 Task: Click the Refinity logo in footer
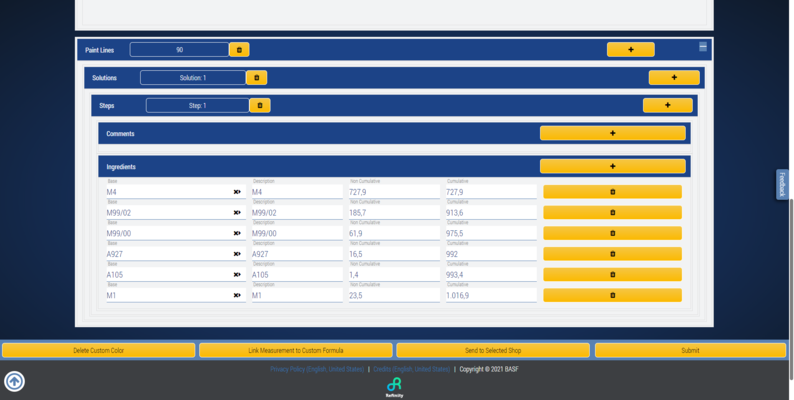tap(394, 387)
